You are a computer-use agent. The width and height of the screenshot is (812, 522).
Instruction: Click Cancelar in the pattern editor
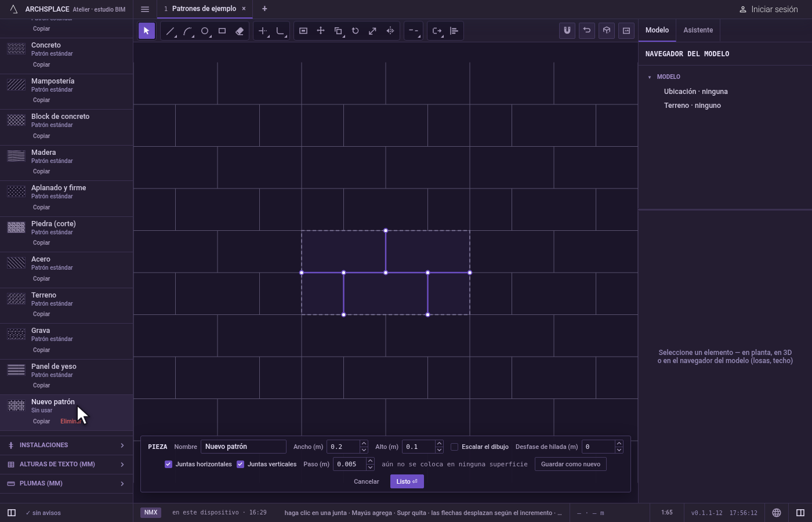(367, 481)
